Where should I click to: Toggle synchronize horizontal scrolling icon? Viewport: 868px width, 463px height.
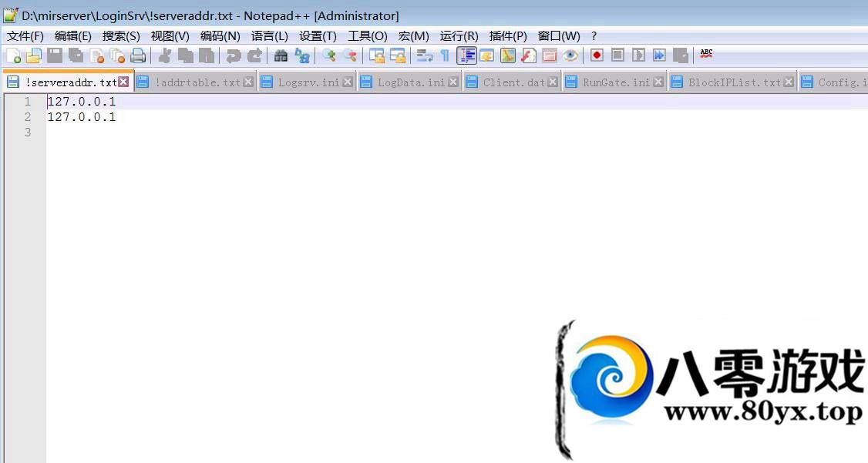pos(398,55)
